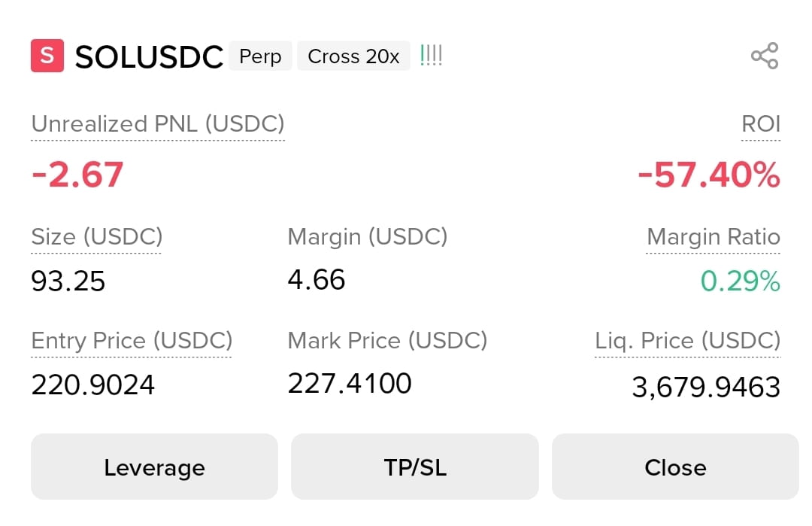812x526 pixels.
Task: Open the TP/SL settings button
Action: pos(415,467)
